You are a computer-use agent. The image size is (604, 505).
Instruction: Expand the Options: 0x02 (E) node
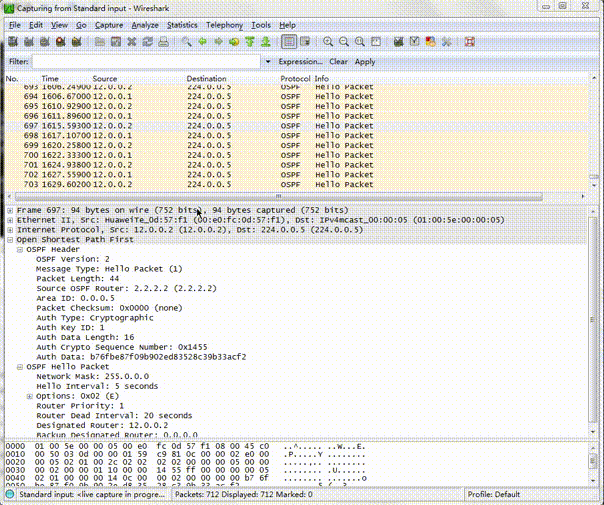click(30, 396)
